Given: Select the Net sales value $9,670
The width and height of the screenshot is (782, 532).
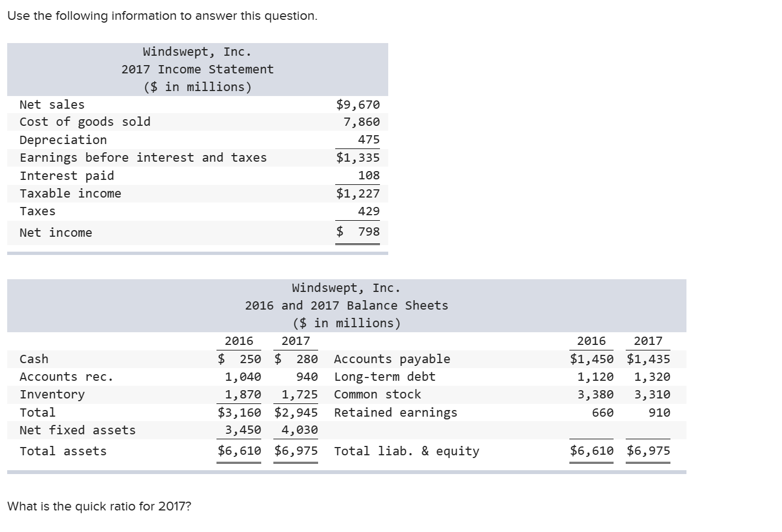Looking at the screenshot, I should 358,105.
